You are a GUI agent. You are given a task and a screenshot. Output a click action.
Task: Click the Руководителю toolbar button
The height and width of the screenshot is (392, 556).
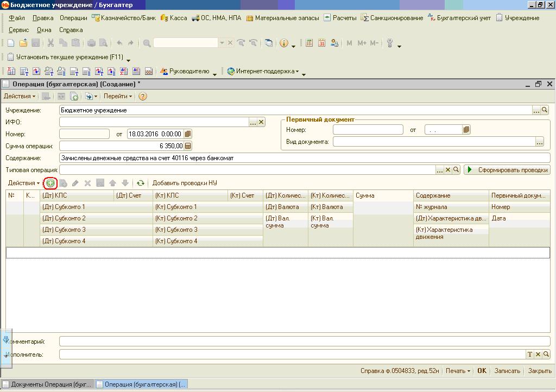tap(185, 71)
